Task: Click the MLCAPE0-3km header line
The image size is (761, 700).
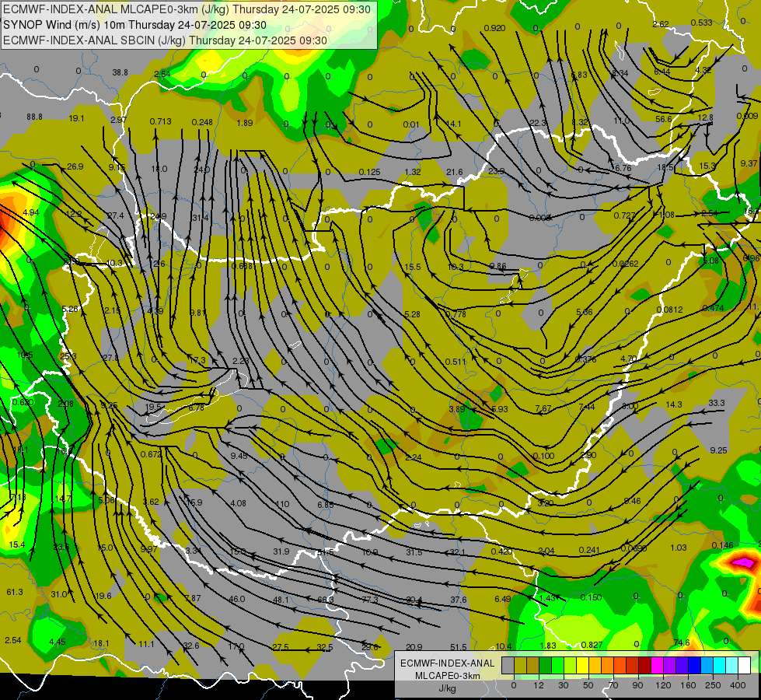Action: [x=187, y=9]
